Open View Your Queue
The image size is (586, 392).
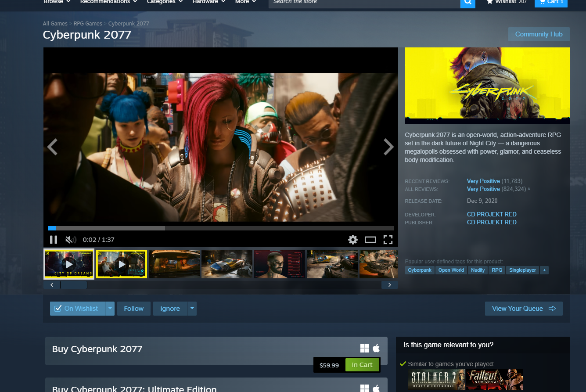(524, 309)
